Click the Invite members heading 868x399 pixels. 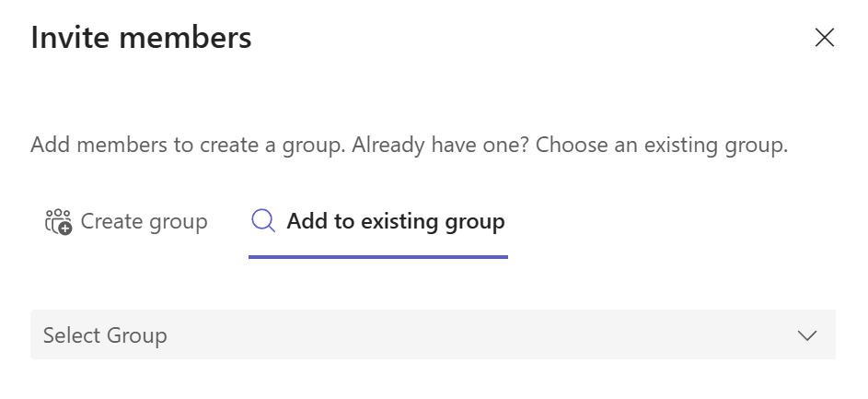point(141,38)
